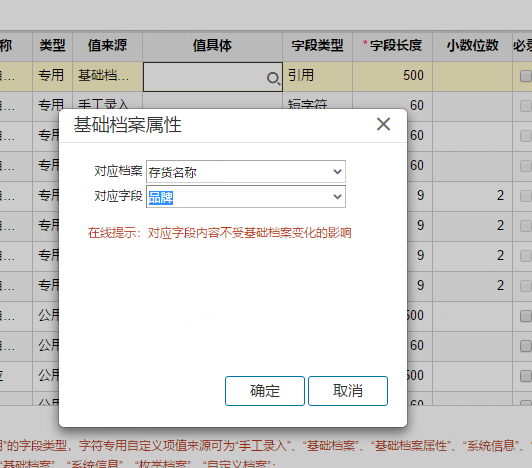Click the 确定 button
The width and height of the screenshot is (532, 468).
[x=265, y=391]
